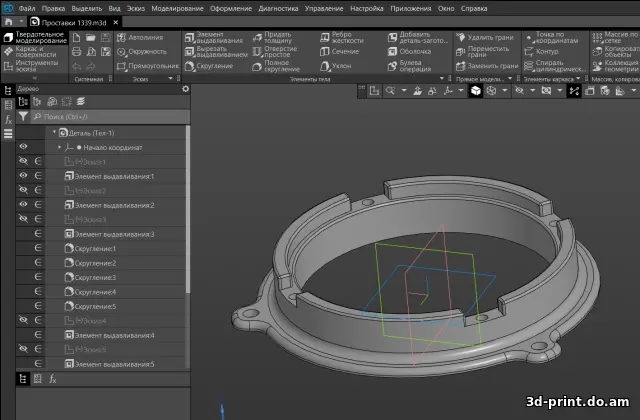Open the Правка menu
This screenshot has height=420, width=640.
point(53,8)
